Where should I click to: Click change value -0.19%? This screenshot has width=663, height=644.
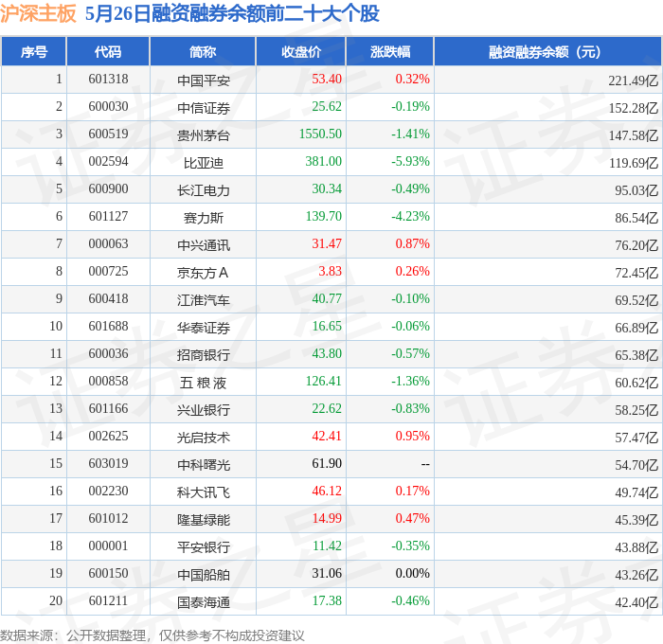pos(410,107)
